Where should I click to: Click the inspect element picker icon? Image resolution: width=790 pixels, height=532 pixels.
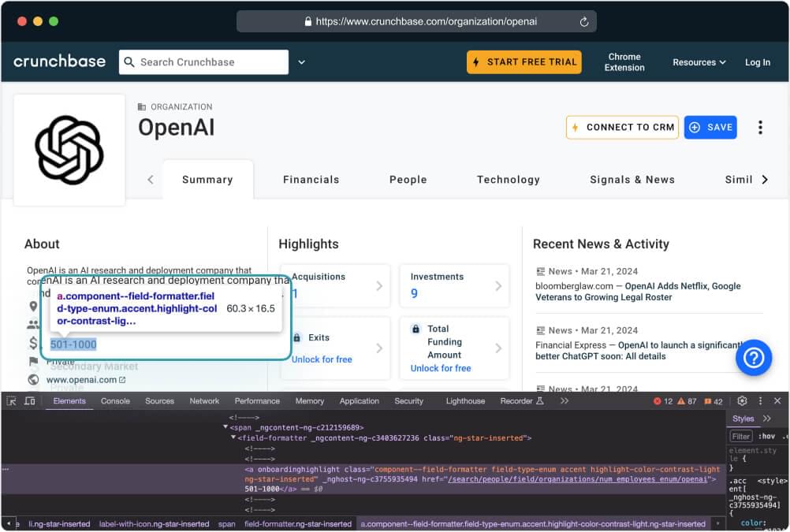(x=11, y=401)
